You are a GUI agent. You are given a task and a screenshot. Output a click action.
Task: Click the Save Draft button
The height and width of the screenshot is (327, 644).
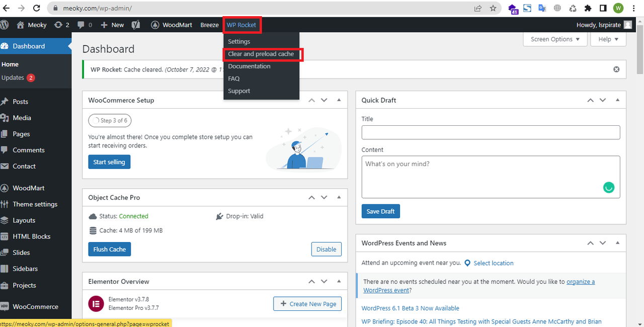[380, 211]
